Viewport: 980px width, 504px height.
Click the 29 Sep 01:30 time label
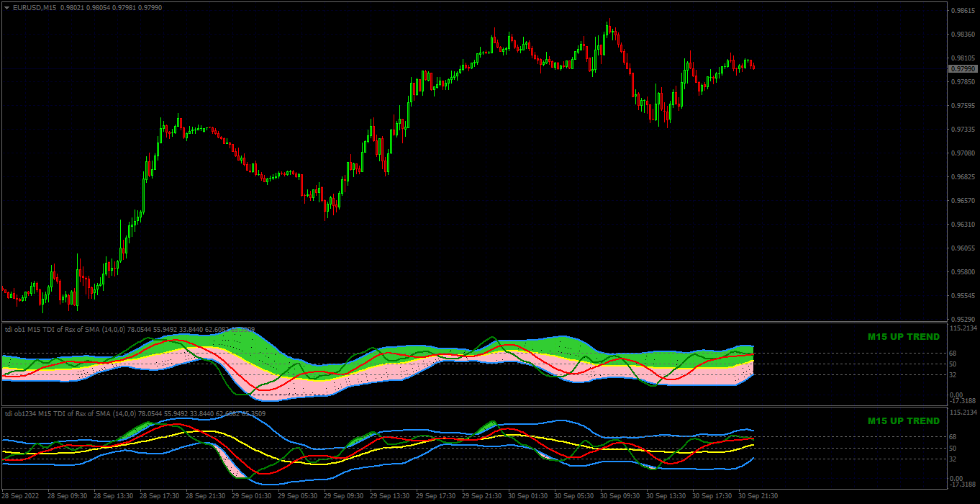click(x=252, y=496)
